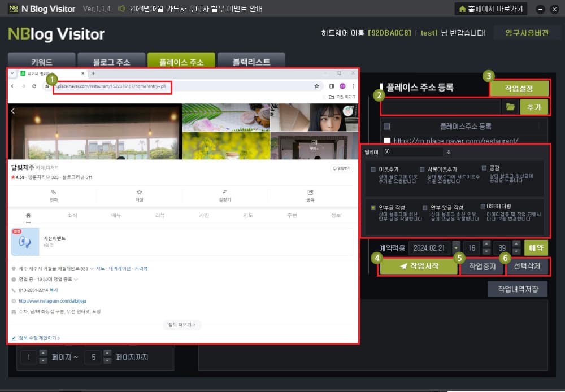Click the 999+ photo count thumbnail
Viewport: 565px width, 392px height.
pos(314,145)
